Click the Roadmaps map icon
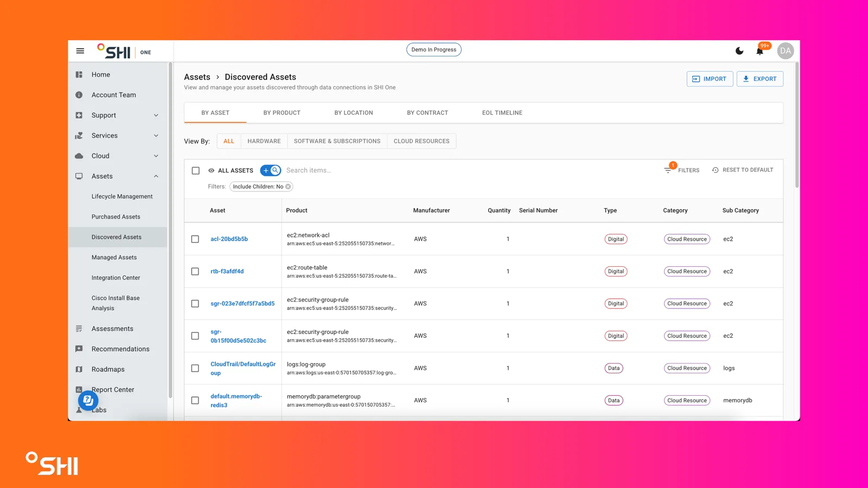The image size is (868, 488). coord(79,369)
